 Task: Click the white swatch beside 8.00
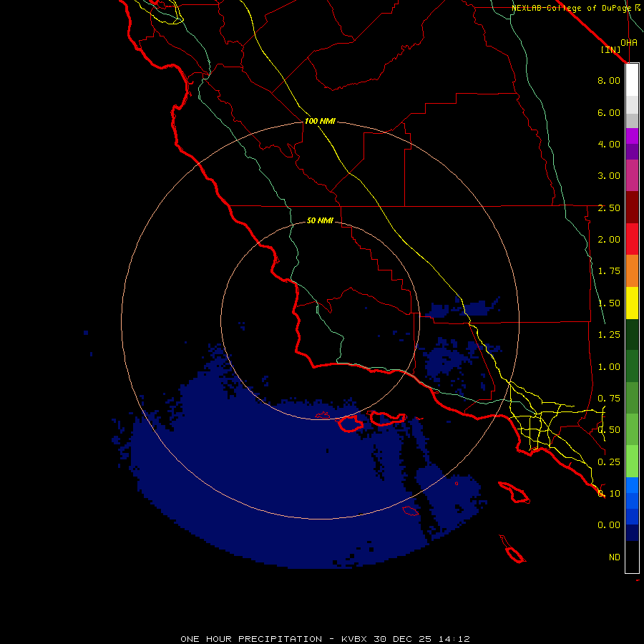coord(632,80)
